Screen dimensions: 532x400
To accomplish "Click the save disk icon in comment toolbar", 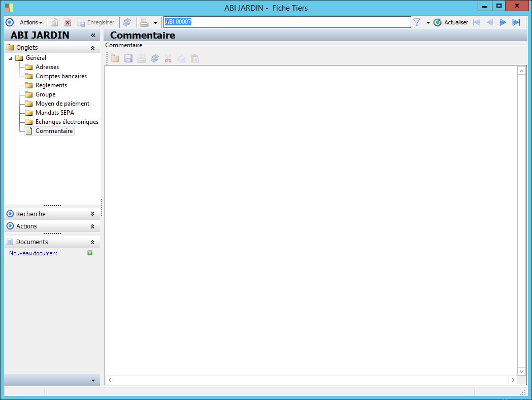I will [128, 59].
